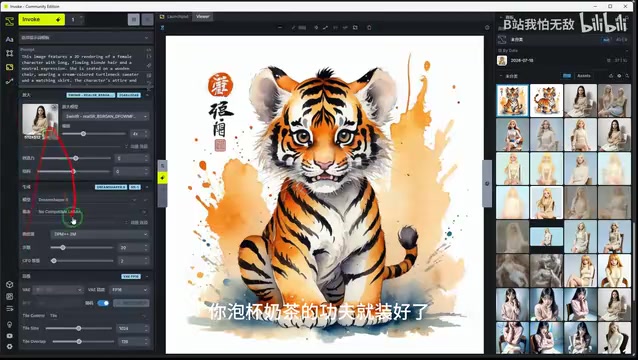
Task: Click the creativity slider handle
Action: [76, 158]
